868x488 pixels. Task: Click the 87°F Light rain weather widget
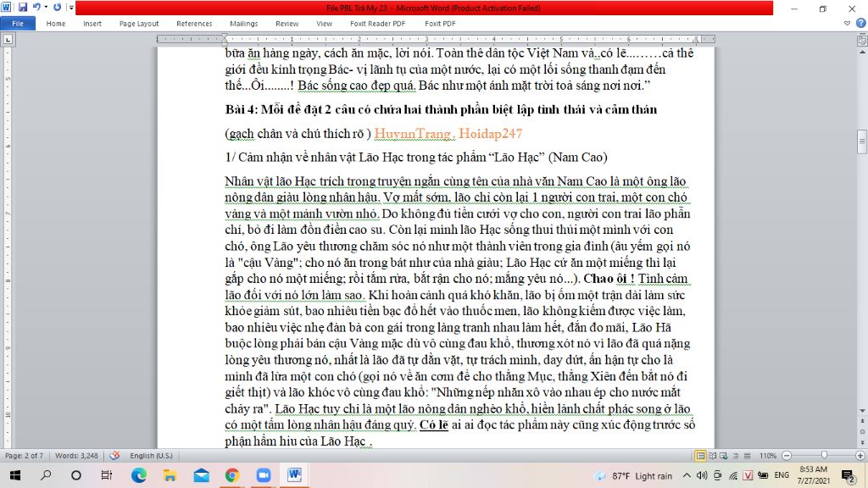point(634,476)
